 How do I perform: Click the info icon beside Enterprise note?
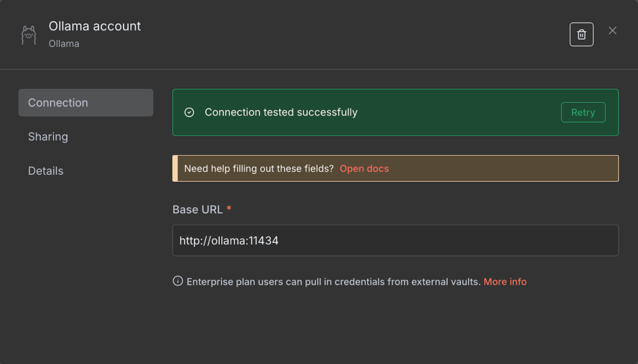click(178, 281)
